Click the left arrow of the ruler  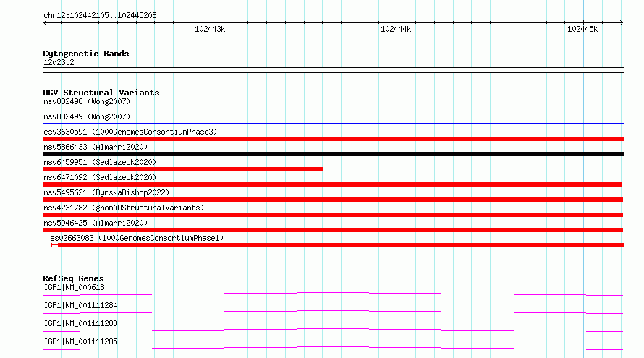45,22
